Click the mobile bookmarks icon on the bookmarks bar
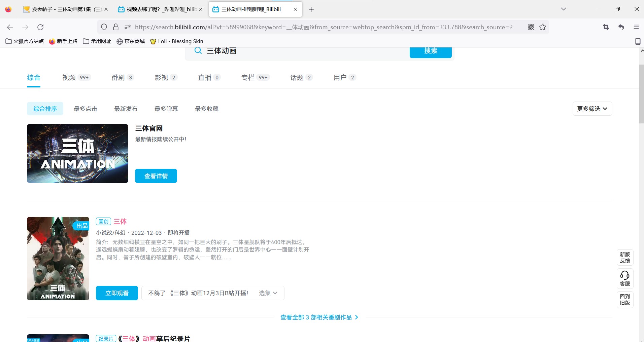 [638, 41]
